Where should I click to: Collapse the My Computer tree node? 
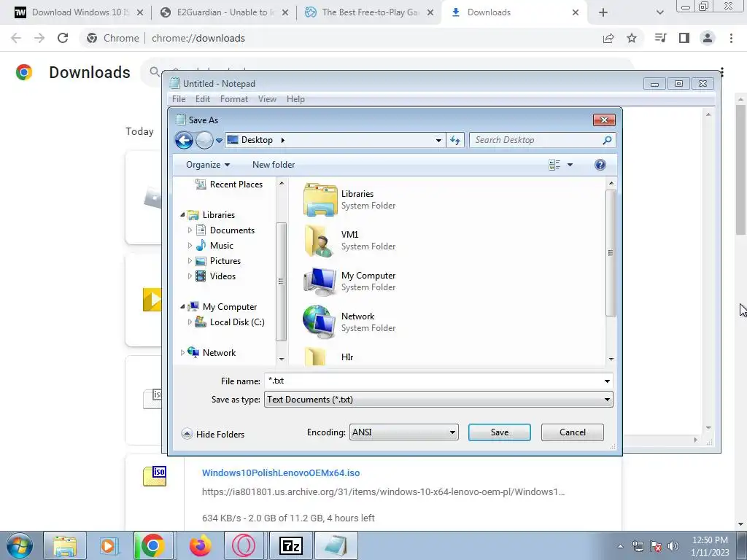click(x=182, y=307)
